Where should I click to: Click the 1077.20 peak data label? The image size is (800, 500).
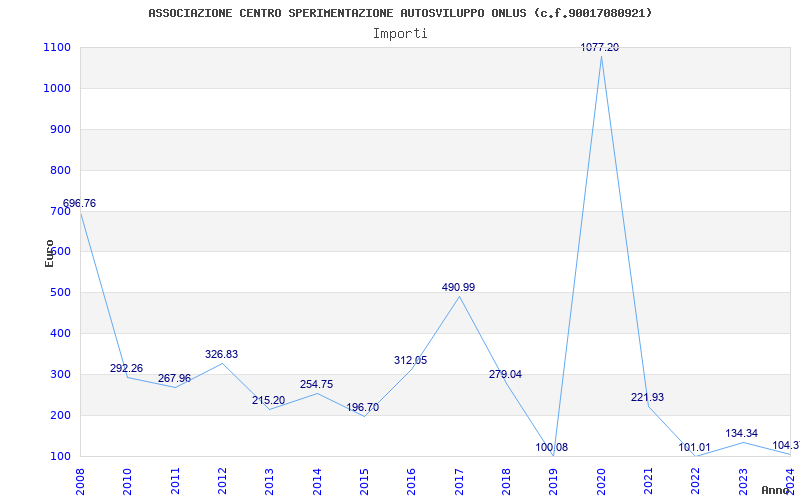[x=600, y=47]
